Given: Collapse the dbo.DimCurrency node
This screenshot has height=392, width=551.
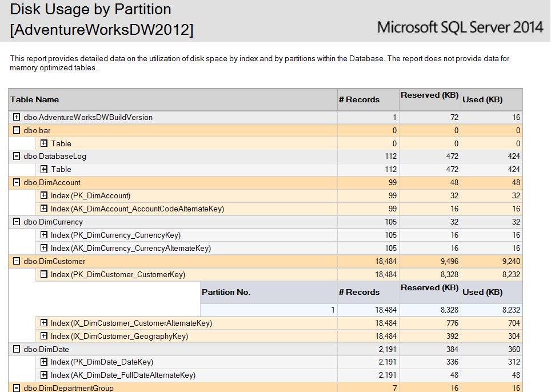Looking at the screenshot, I should click(x=17, y=222).
